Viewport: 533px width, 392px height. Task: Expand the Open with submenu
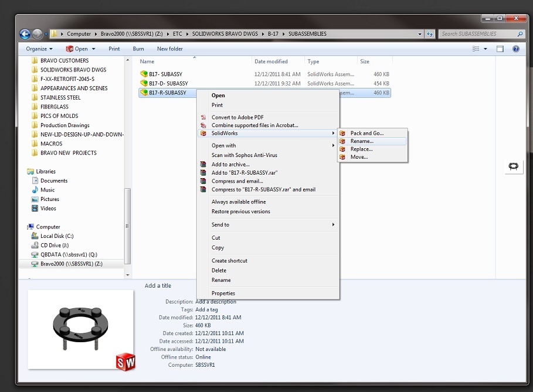point(268,145)
